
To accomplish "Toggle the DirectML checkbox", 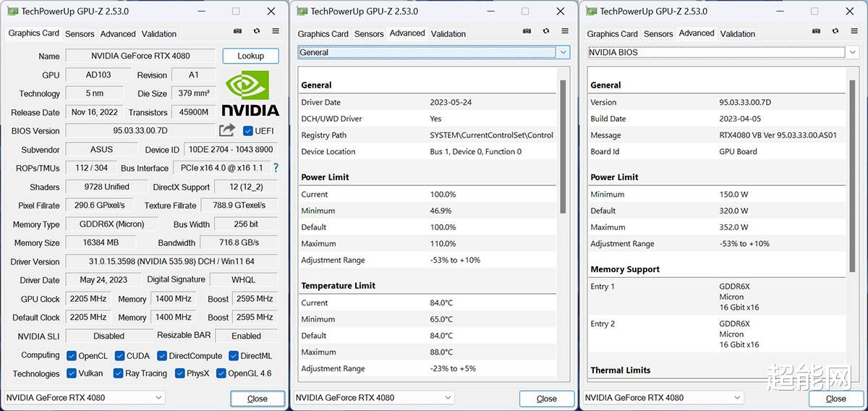I will point(234,356).
